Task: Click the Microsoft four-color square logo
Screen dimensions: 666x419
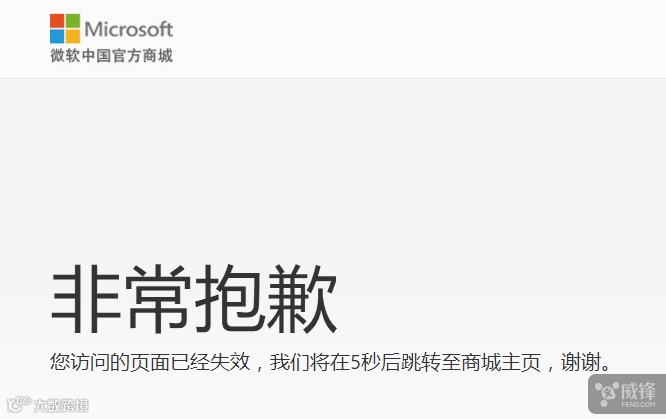Action: (x=65, y=29)
